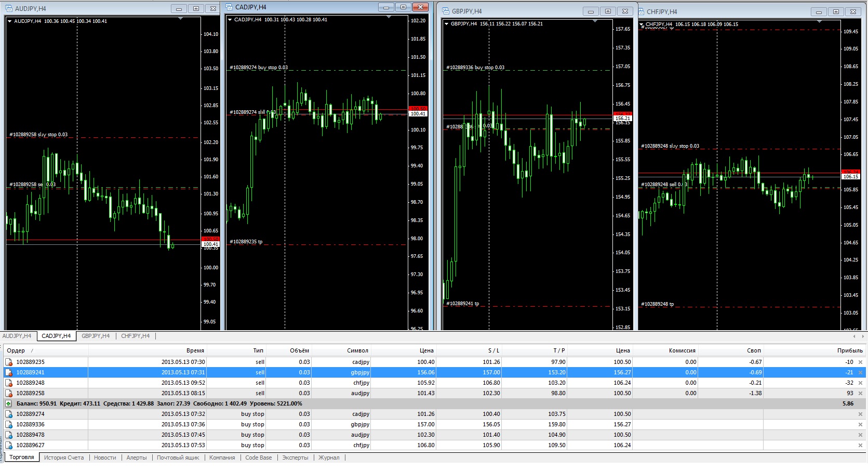Click the CHFJPY,H4 window title icon
Viewport: 868px width, 470px height.
pos(641,11)
